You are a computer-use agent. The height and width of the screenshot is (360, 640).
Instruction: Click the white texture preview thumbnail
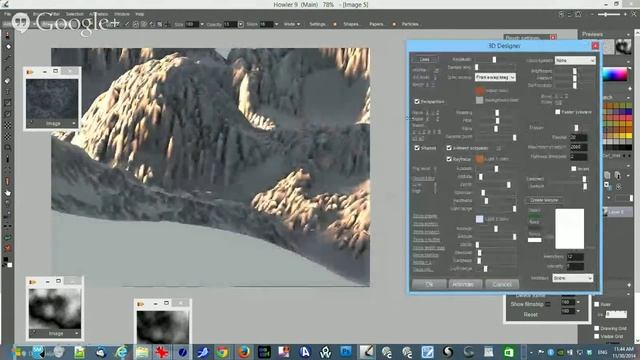tap(569, 229)
